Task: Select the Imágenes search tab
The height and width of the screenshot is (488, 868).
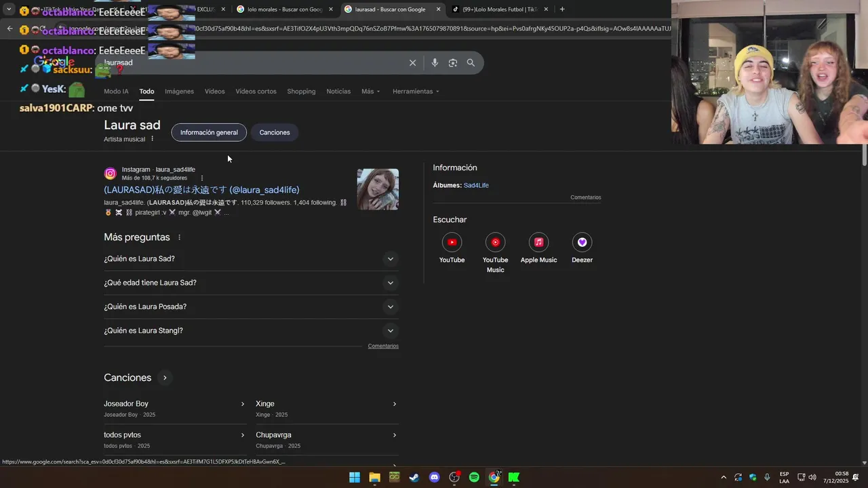Action: (179, 91)
